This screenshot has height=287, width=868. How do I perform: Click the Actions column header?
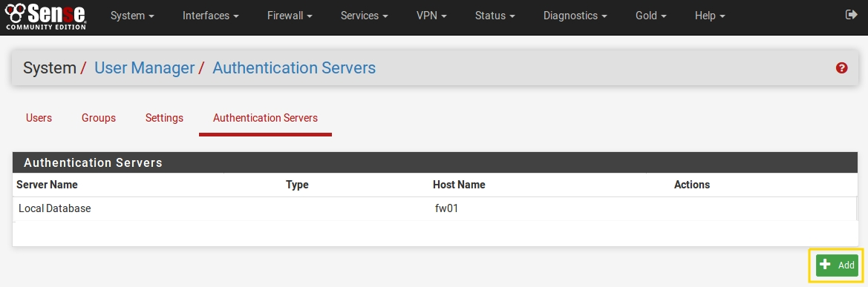(x=691, y=185)
